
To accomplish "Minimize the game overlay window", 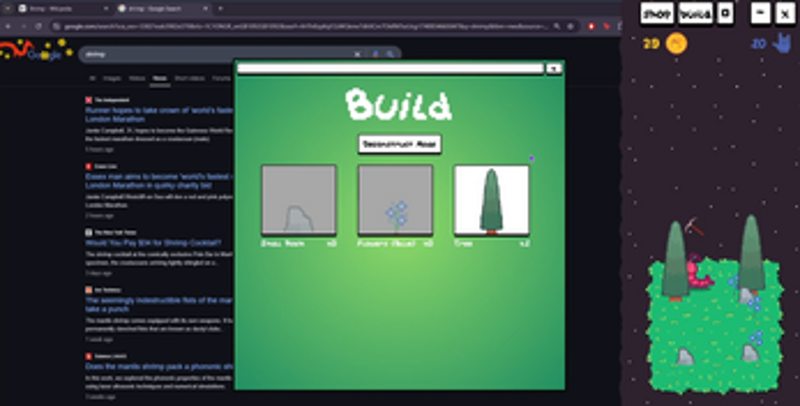I will tap(760, 13).
